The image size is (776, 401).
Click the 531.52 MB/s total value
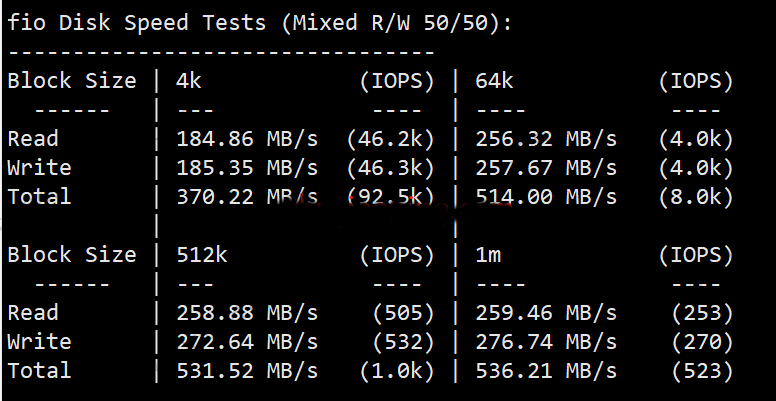pyautogui.click(x=247, y=371)
